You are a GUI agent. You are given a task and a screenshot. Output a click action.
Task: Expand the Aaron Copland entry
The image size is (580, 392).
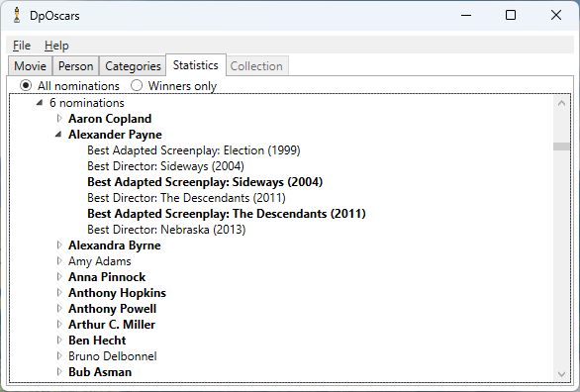tap(59, 119)
